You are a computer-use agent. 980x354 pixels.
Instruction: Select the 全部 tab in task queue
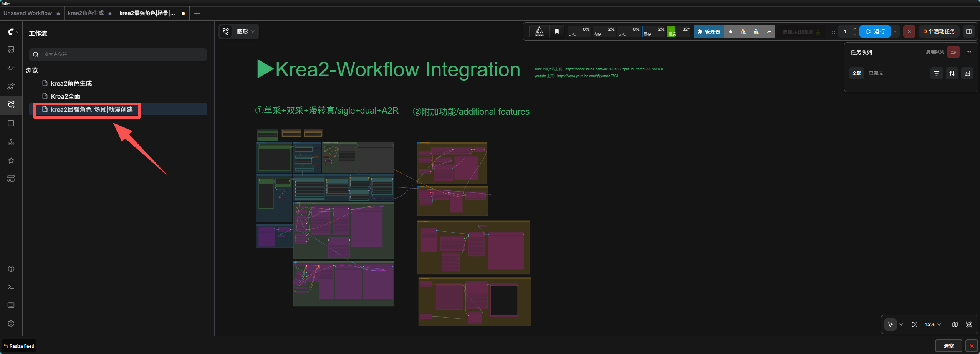857,73
